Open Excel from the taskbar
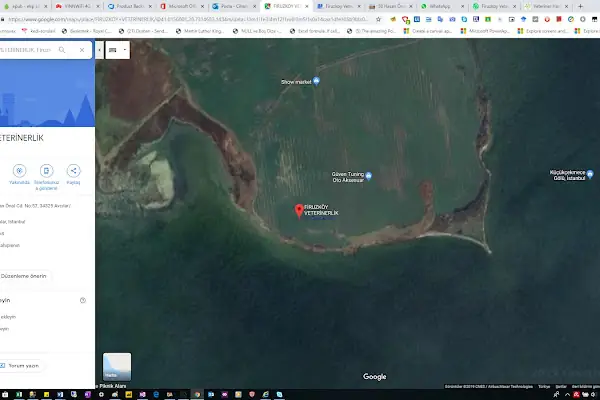The width and height of the screenshot is (600, 400). click(19, 395)
